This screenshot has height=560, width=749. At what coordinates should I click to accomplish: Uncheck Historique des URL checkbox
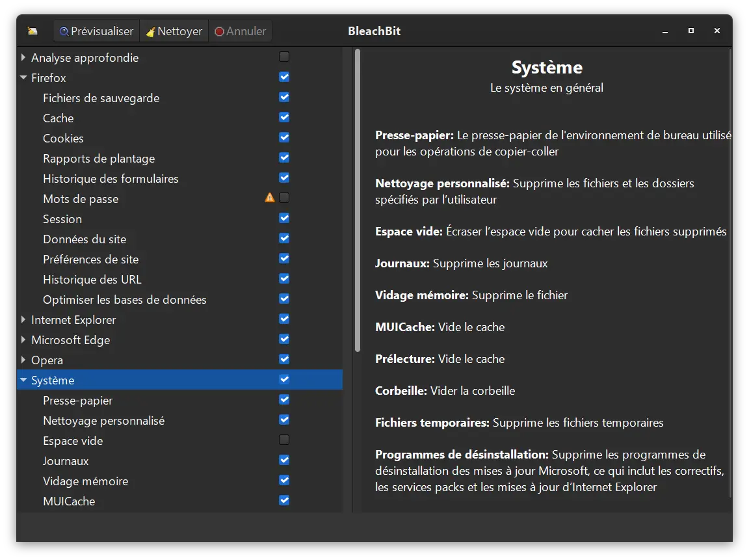(x=284, y=278)
